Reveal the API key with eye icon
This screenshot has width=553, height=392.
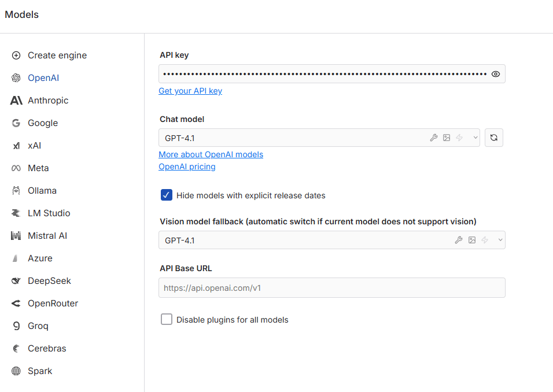(x=496, y=74)
